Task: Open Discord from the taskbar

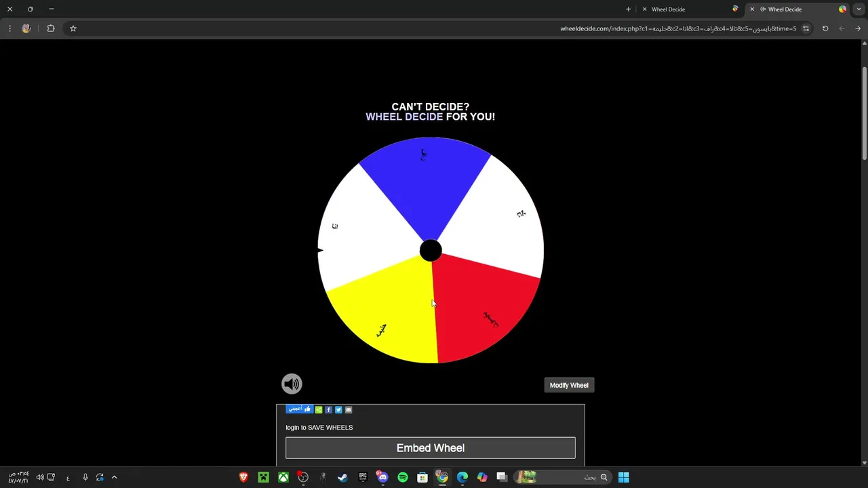Action: coord(382,477)
